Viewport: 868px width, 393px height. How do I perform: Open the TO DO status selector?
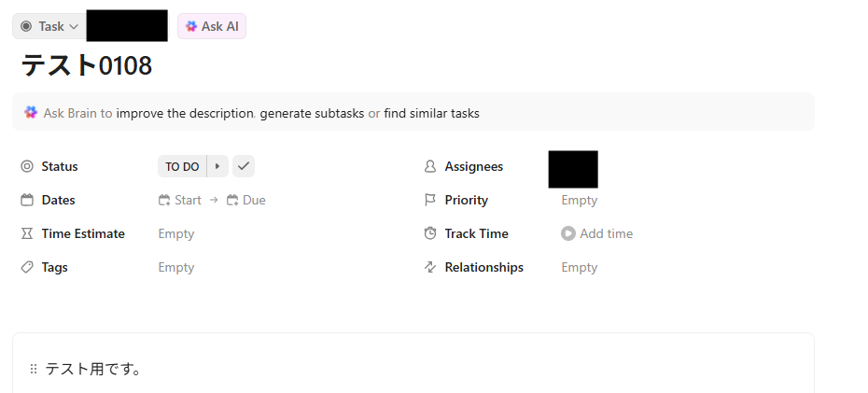coord(182,166)
